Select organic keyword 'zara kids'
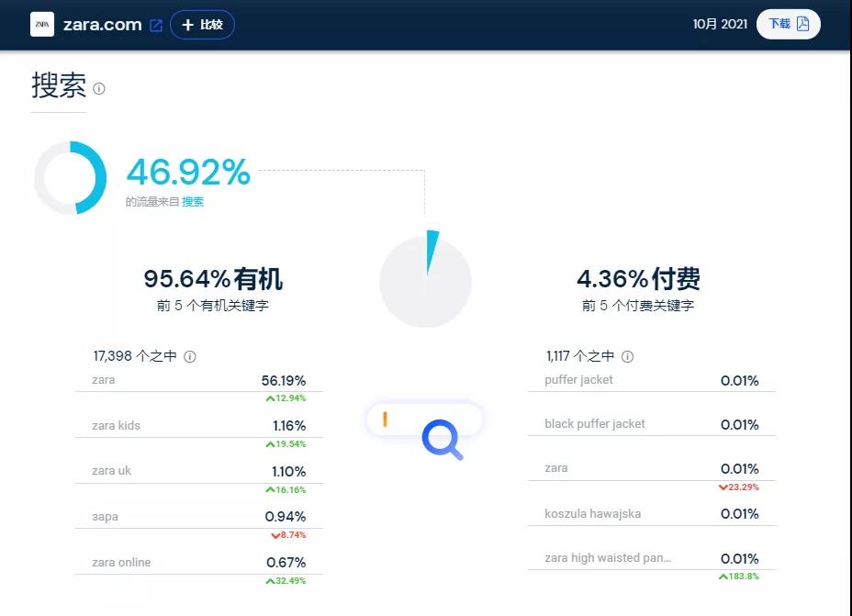 117,426
